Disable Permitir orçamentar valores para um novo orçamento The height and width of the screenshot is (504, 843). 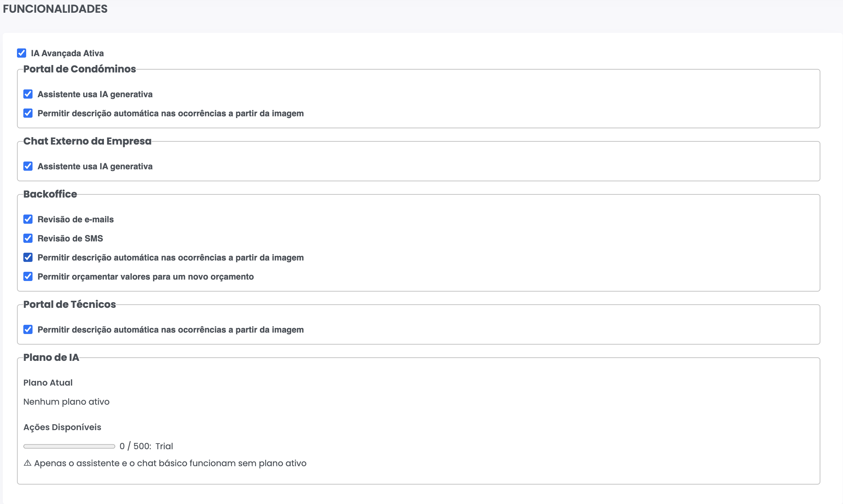28,276
